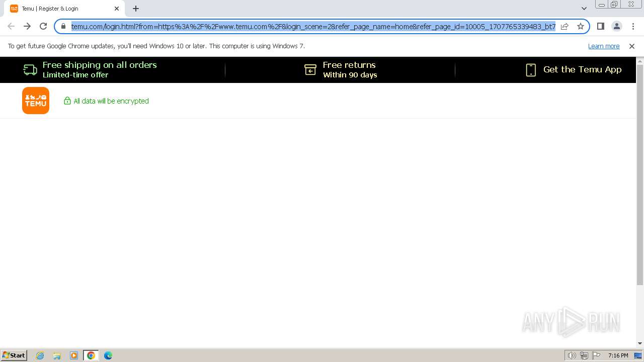644x362 pixels.
Task: Expand the tab search dropdown arrow
Action: [584, 9]
